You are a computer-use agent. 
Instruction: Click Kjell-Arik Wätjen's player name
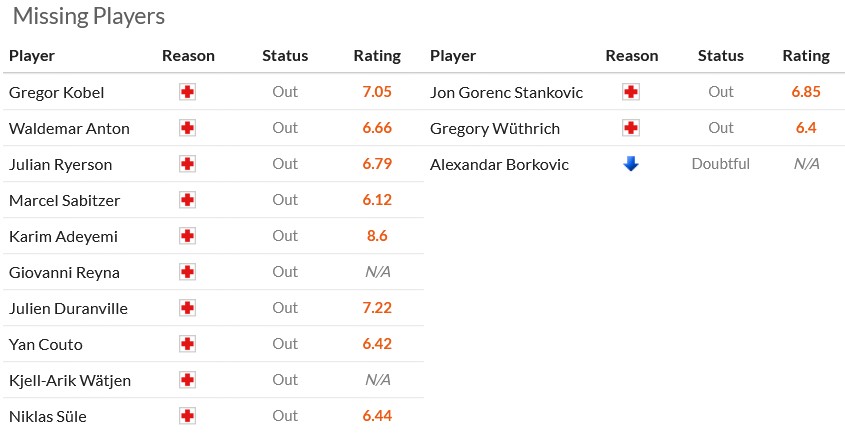(x=70, y=380)
